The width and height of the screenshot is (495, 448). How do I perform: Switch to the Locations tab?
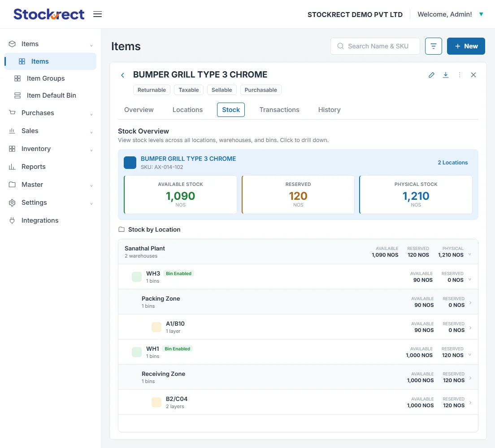(x=187, y=110)
